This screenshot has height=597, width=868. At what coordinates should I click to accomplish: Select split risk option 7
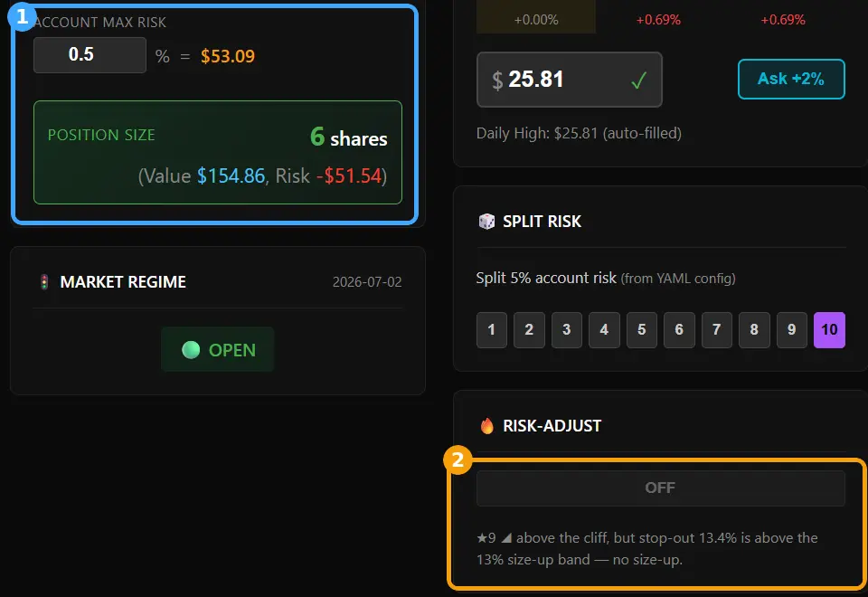pyautogui.click(x=716, y=330)
